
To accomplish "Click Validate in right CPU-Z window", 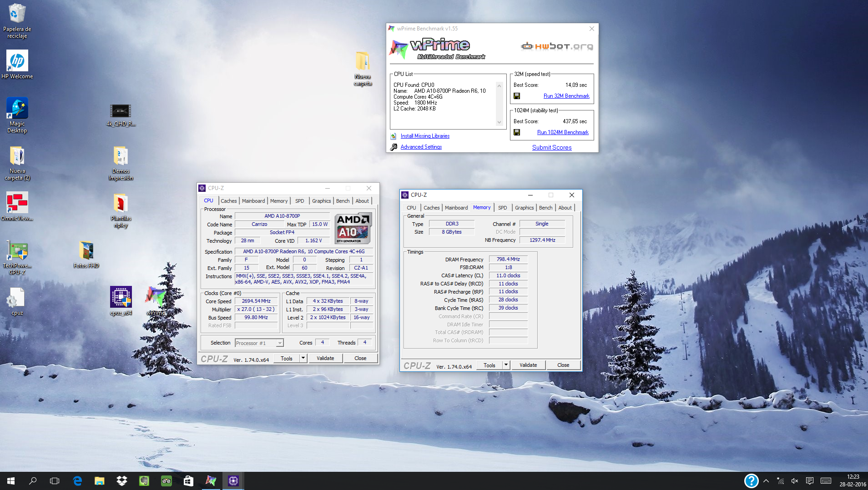I will point(528,365).
